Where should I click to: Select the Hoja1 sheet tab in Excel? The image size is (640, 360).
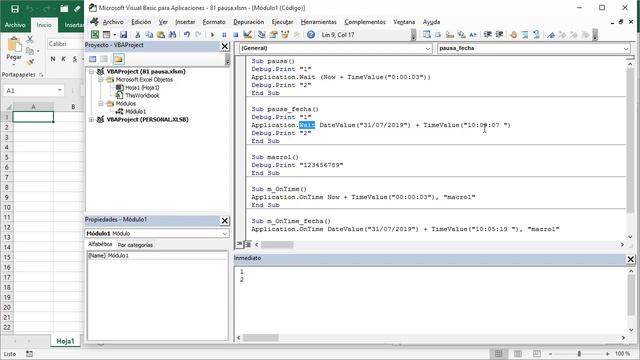coord(65,341)
